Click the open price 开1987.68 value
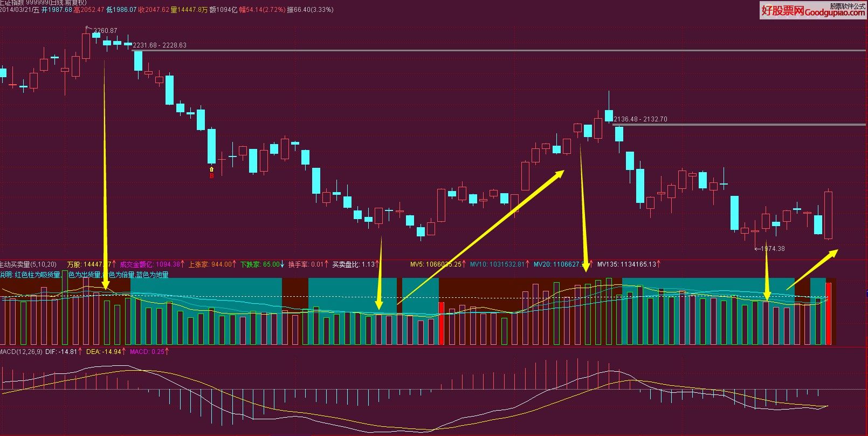The height and width of the screenshot is (436, 868). 57,10
